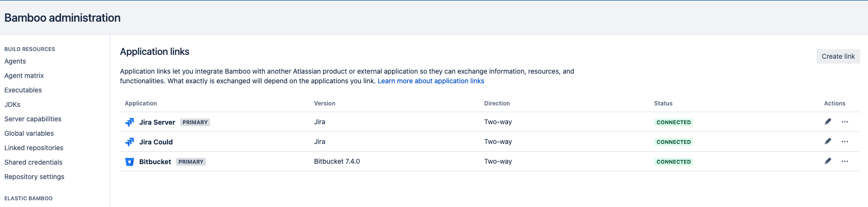Select Executables in sidebar
The width and height of the screenshot is (868, 207).
pyautogui.click(x=23, y=90)
